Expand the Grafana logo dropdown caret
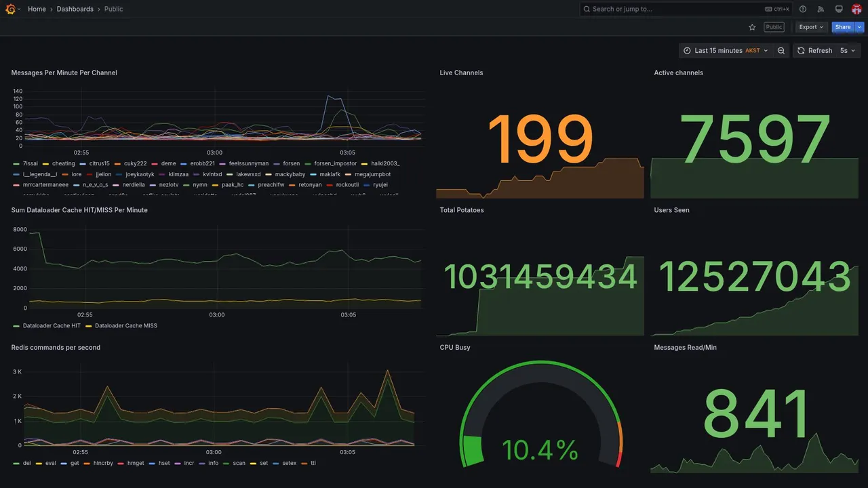The width and height of the screenshot is (868, 488). (19, 9)
